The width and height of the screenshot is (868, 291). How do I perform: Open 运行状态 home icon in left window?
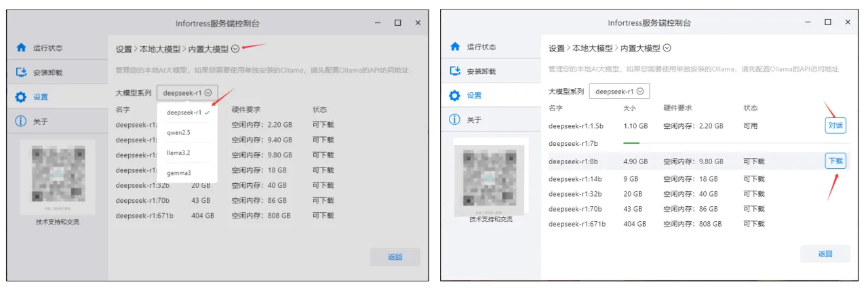[x=21, y=47]
